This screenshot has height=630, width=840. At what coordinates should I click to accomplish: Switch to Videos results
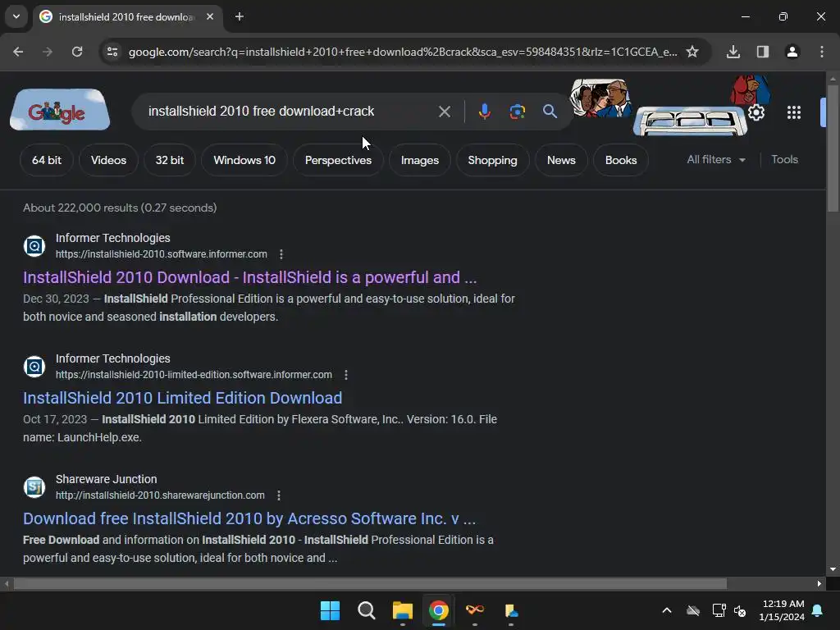coord(109,160)
